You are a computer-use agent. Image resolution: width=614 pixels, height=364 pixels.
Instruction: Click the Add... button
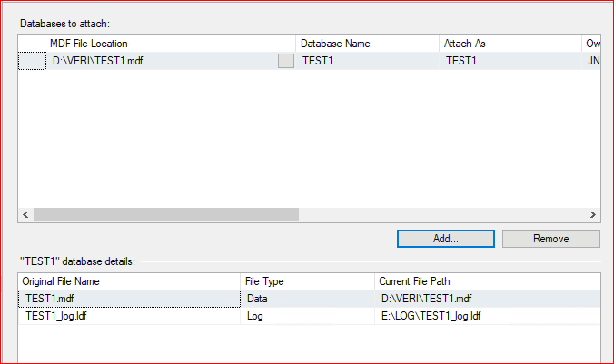tap(445, 239)
